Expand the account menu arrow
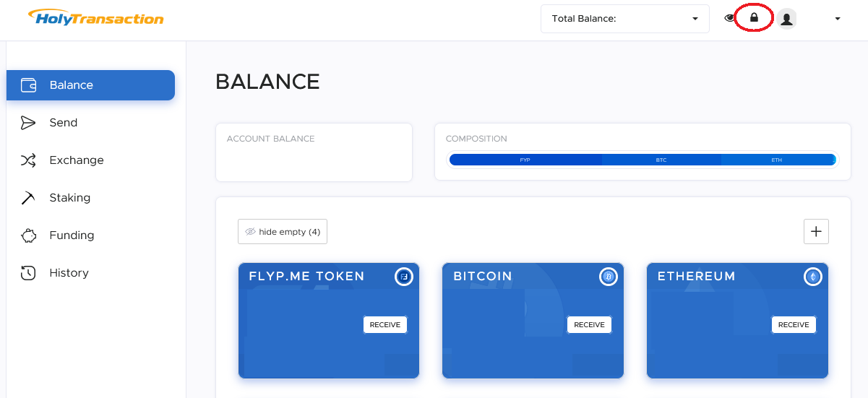The height and width of the screenshot is (398, 868). (x=838, y=19)
